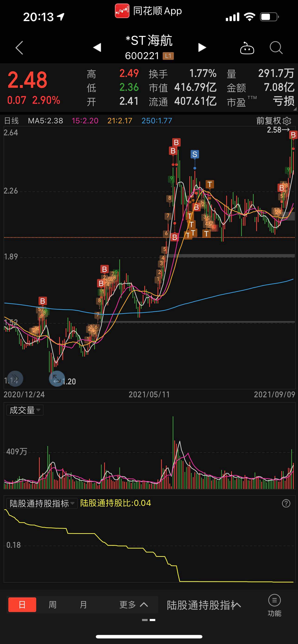298x644 pixels.
Task: Tap the 2020/12/24 start date label
Action: pyautogui.click(x=24, y=395)
